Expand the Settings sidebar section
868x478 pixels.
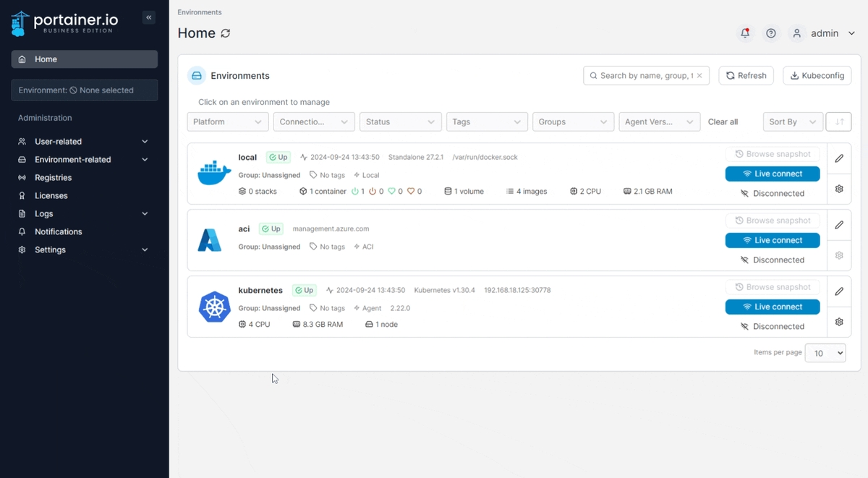click(x=81, y=249)
